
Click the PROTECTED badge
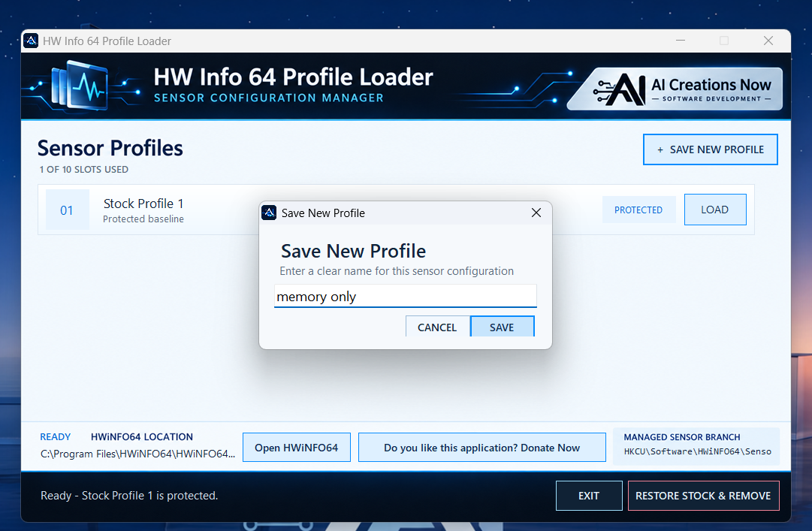[x=638, y=210]
